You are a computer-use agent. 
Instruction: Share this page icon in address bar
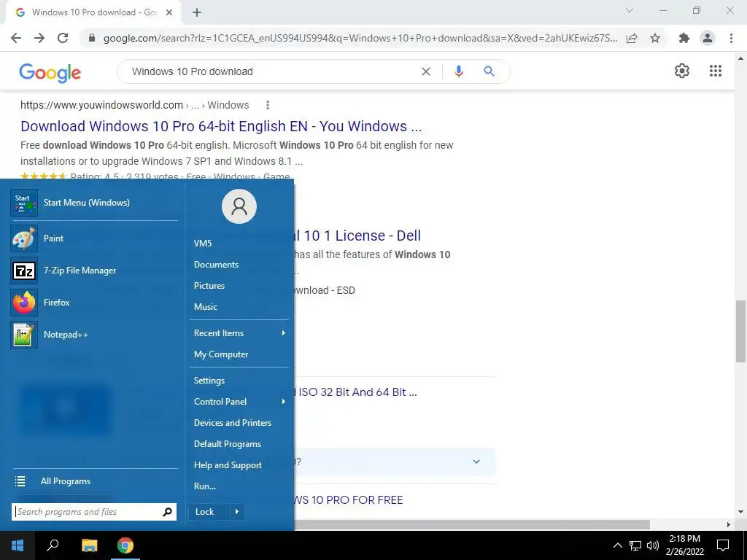[x=632, y=38]
